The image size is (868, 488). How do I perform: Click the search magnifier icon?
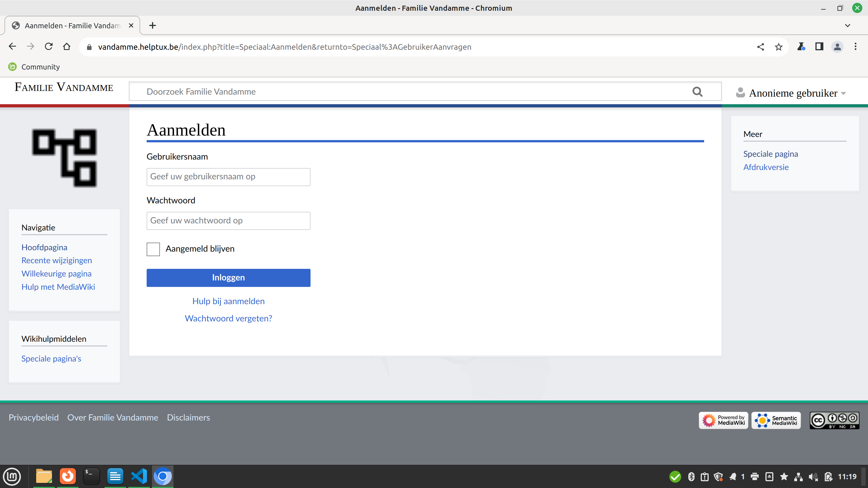pos(697,91)
